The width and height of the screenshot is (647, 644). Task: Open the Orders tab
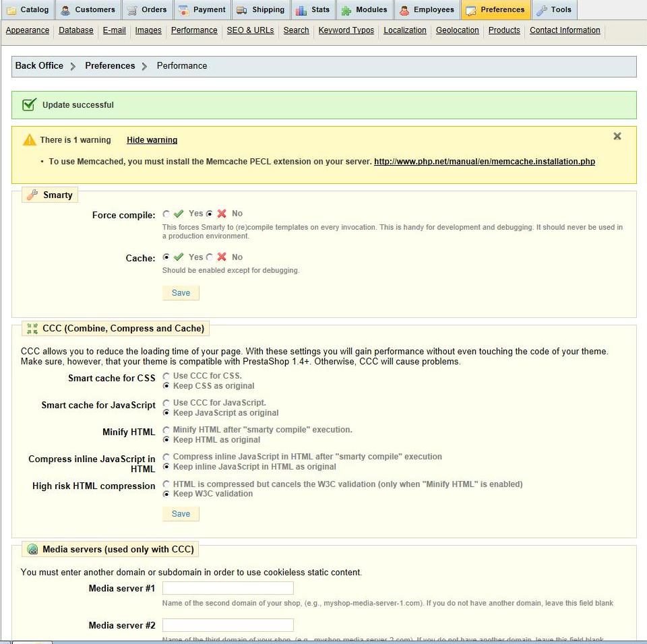[148, 10]
